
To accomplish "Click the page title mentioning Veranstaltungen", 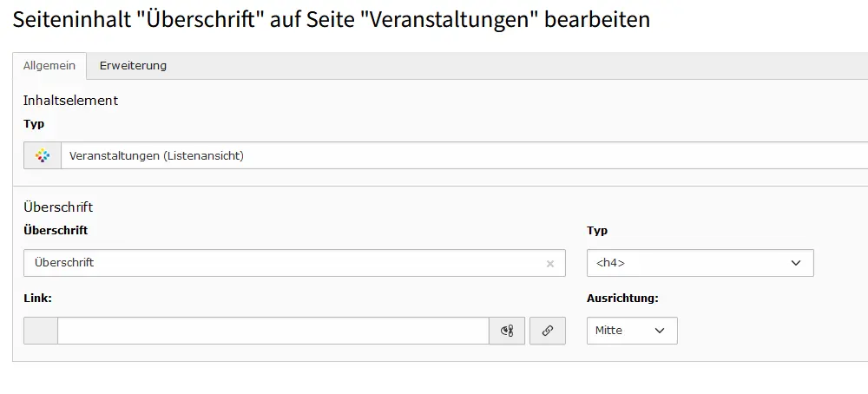I will [331, 20].
